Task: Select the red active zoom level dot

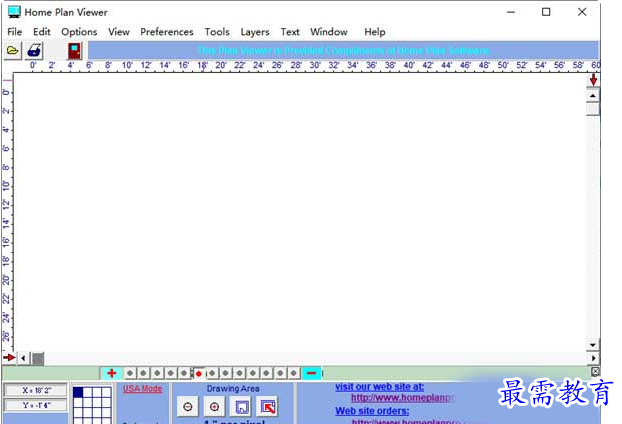Action: click(x=199, y=373)
